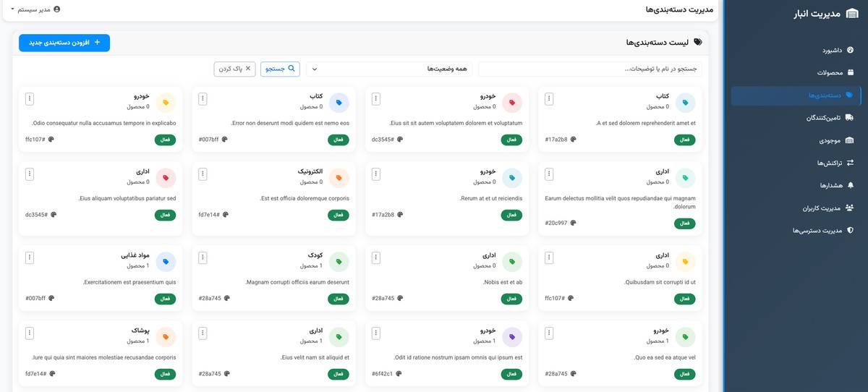Click the پاک کردن clear button

pyautogui.click(x=234, y=69)
